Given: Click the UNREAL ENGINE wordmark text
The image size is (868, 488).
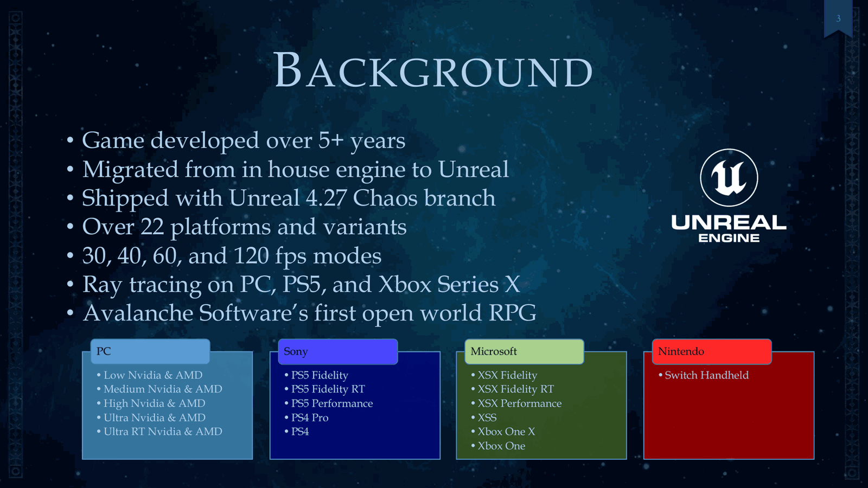Looking at the screenshot, I should (x=729, y=228).
